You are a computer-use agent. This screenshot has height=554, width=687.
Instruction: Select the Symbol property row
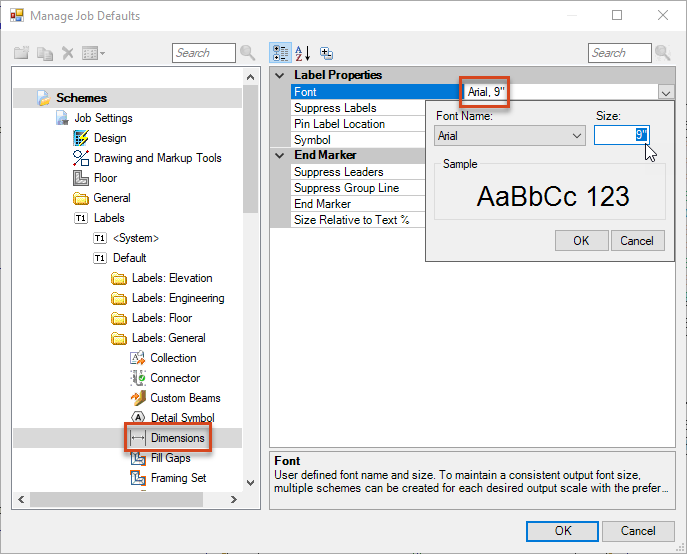358,140
